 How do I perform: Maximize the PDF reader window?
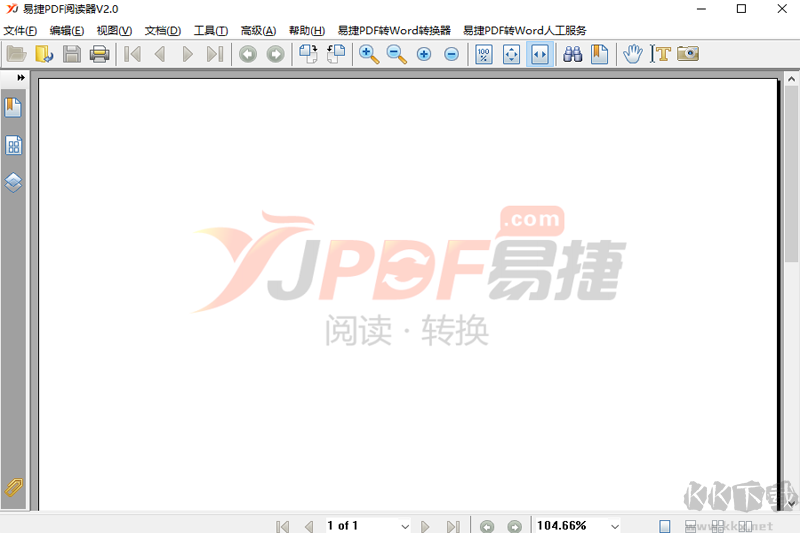(741, 9)
